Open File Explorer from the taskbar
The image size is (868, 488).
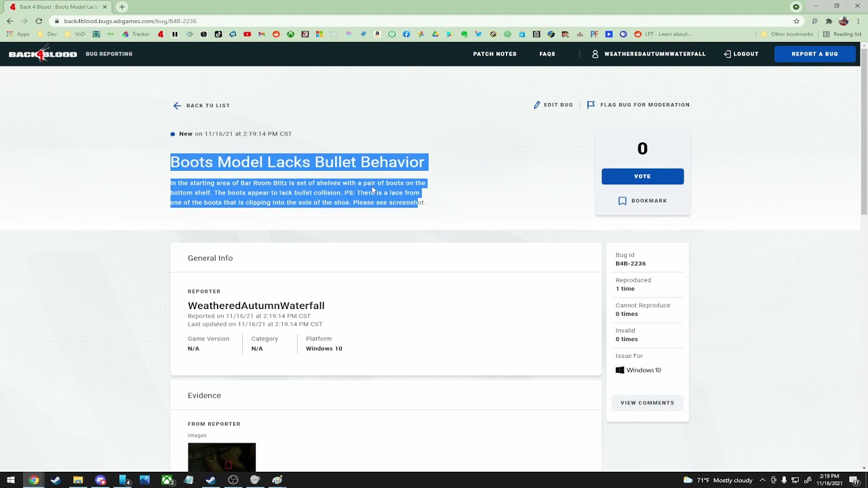point(78,480)
